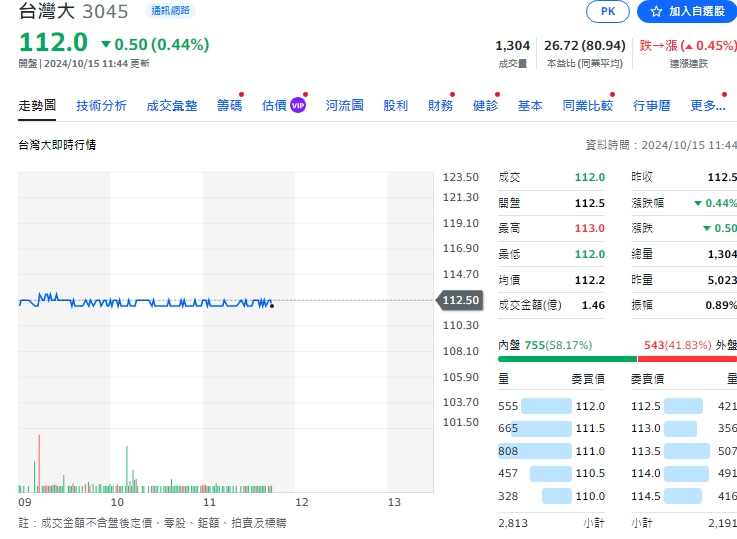Open the 同業比較 tab
Screen dimensions: 737x539
click(x=588, y=105)
